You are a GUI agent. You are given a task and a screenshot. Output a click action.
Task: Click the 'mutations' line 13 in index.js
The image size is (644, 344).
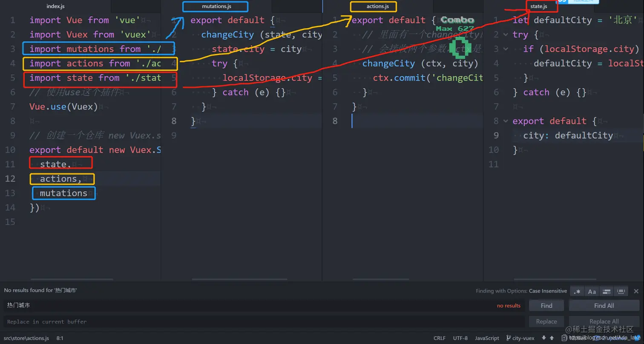63,193
